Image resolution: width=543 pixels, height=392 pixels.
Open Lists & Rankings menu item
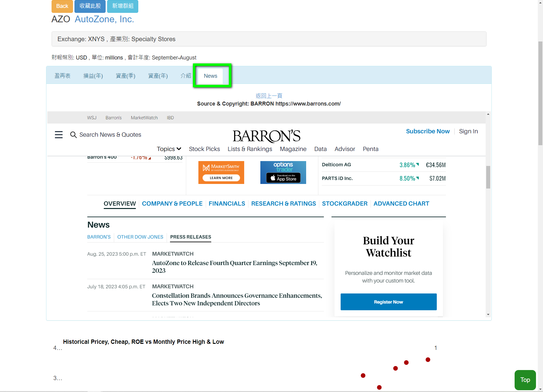pos(250,149)
